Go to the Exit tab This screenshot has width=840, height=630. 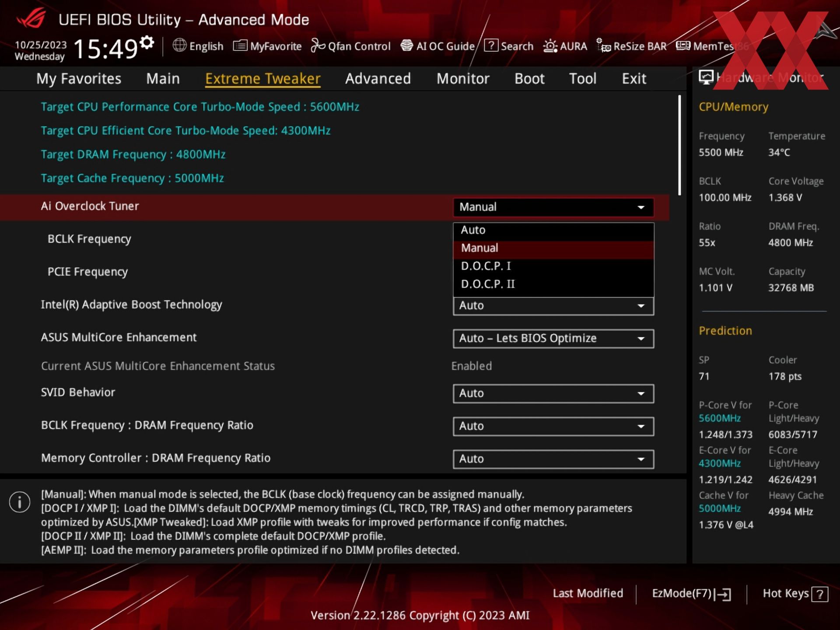pos(634,79)
